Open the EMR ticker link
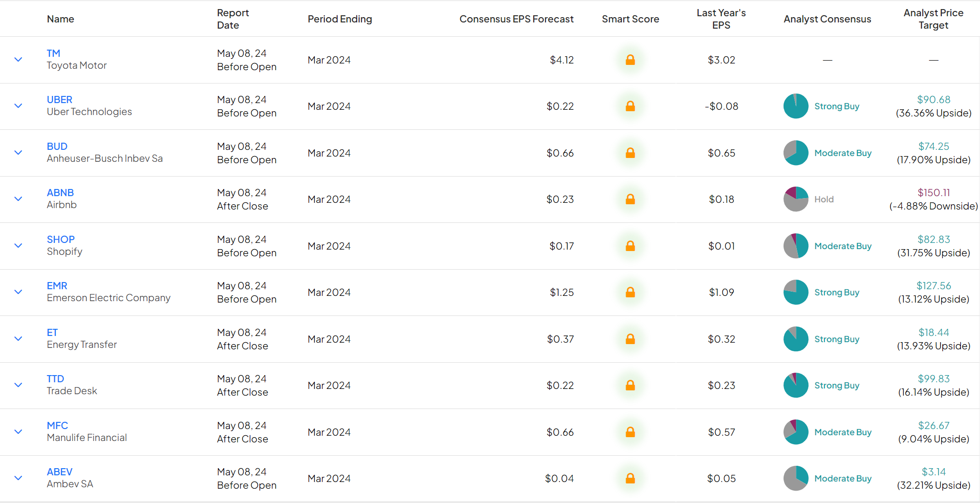The image size is (980, 503). pyautogui.click(x=57, y=286)
